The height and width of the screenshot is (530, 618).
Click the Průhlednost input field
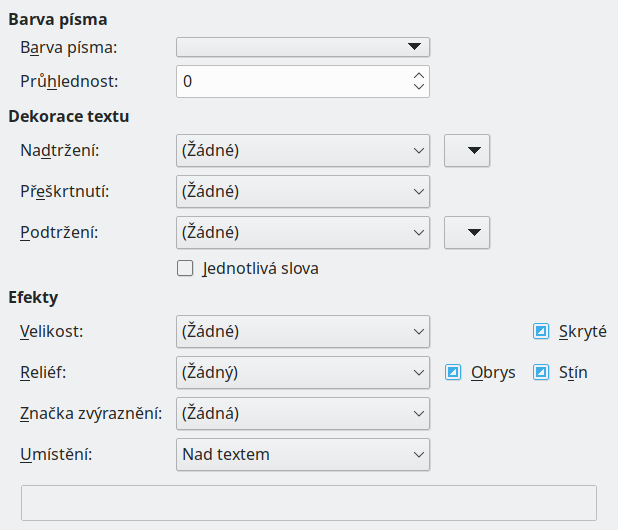click(x=292, y=81)
